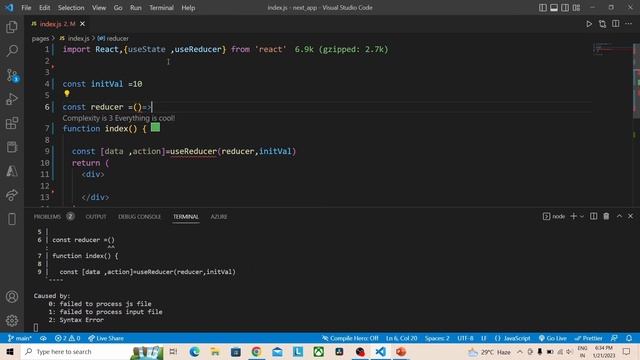
Task: Open the View menu
Action: [x=99, y=8]
